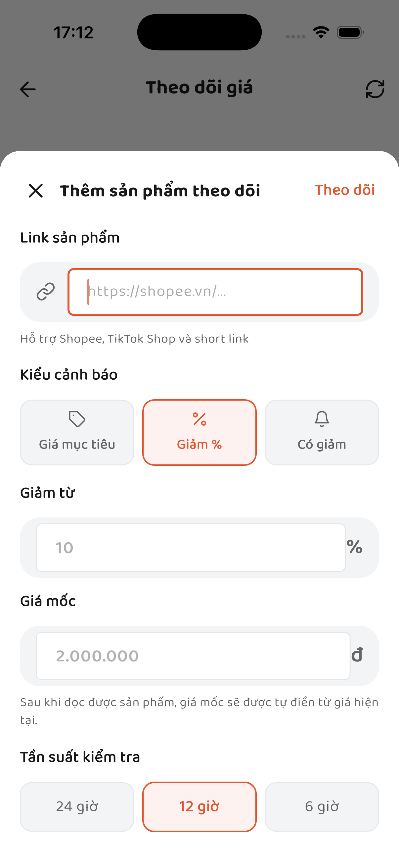Focus the Giá mốc price field
The width and height of the screenshot is (399, 868).
(x=193, y=656)
